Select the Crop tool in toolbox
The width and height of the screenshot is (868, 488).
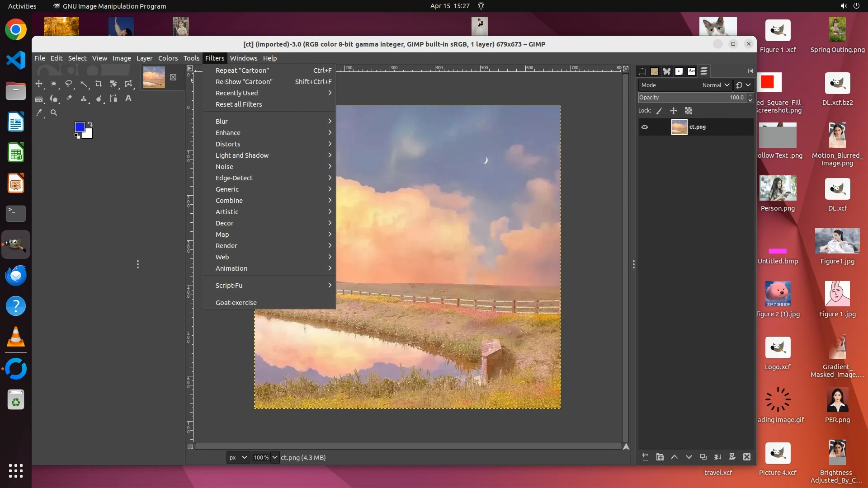click(98, 84)
